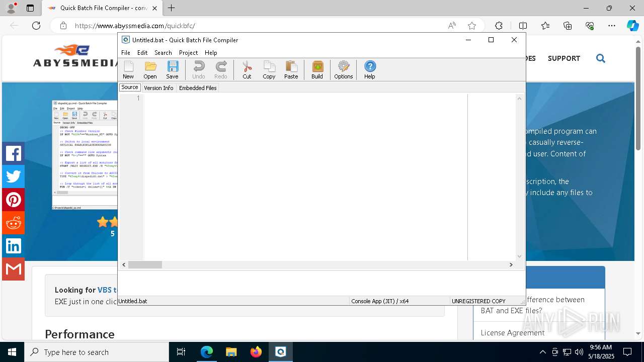Image resolution: width=644 pixels, height=362 pixels.
Task: Add page to favorites star icon
Action: [471, 26]
